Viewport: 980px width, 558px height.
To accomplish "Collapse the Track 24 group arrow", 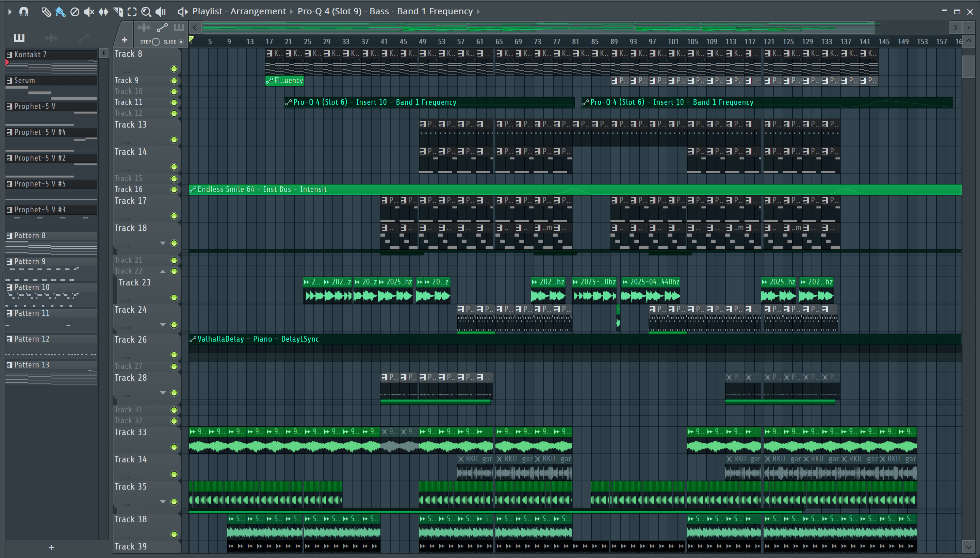I will [x=163, y=325].
